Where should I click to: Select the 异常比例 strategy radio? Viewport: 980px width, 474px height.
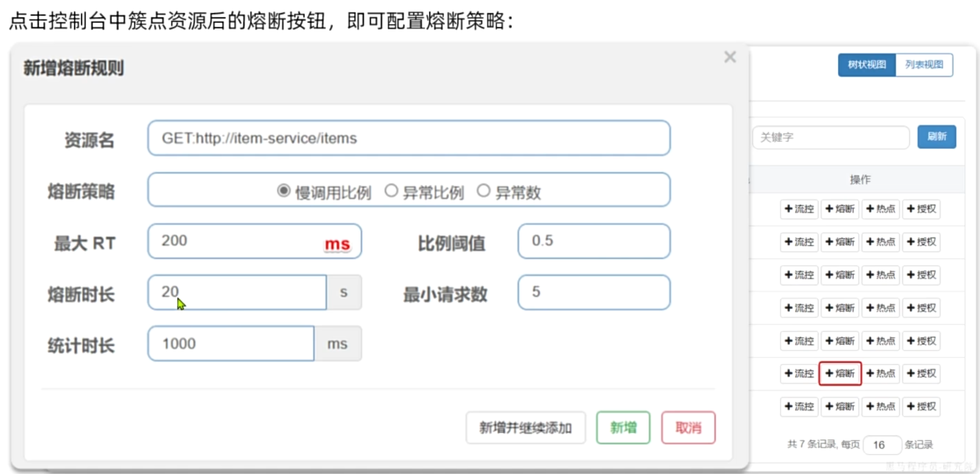click(x=391, y=191)
